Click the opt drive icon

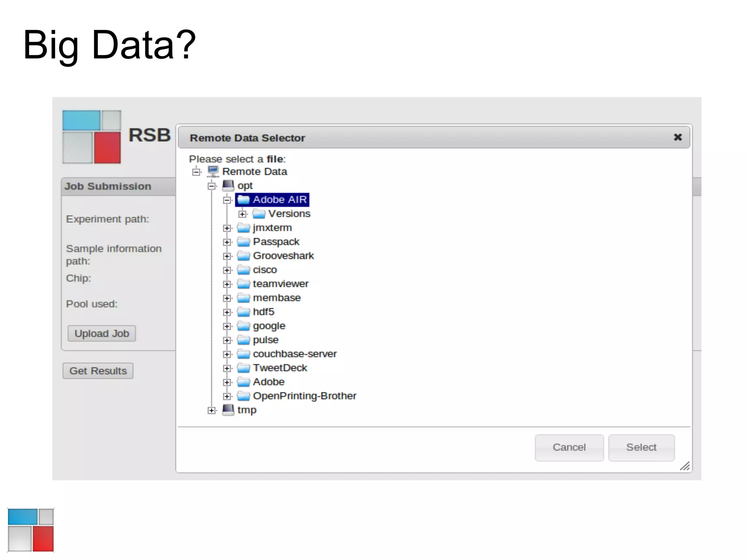228,186
